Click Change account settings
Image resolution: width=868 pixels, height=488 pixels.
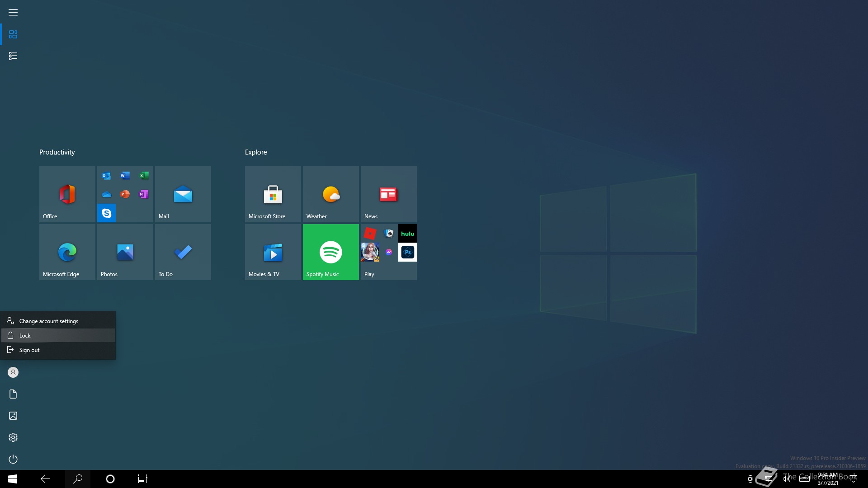(x=49, y=321)
